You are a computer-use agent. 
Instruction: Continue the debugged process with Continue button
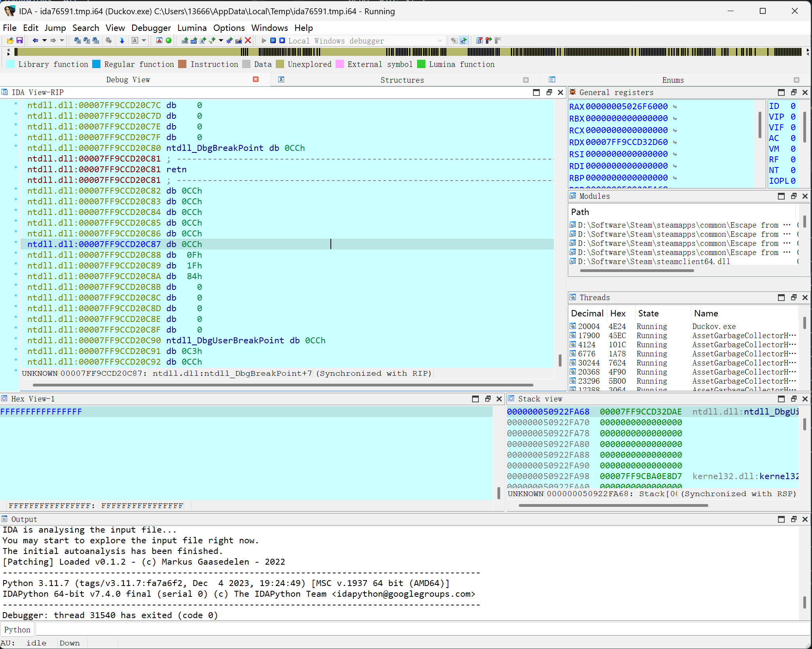[264, 40]
